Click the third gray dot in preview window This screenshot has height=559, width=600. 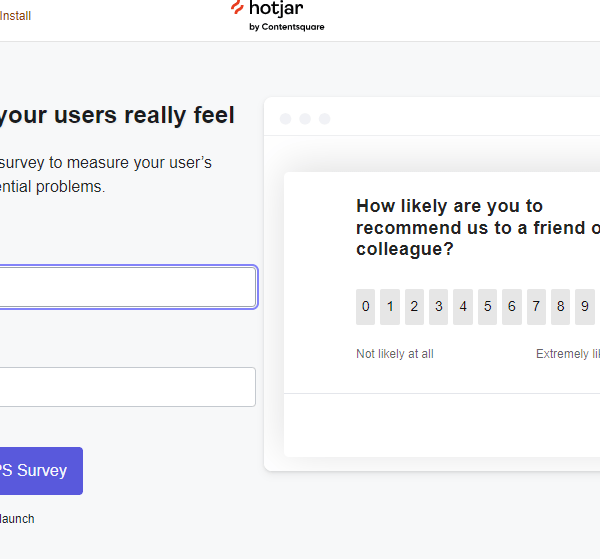[x=324, y=119]
